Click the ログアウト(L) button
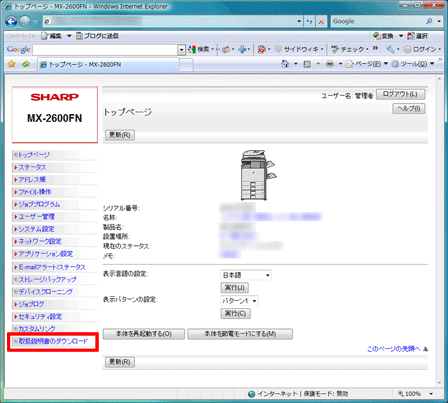 point(400,94)
